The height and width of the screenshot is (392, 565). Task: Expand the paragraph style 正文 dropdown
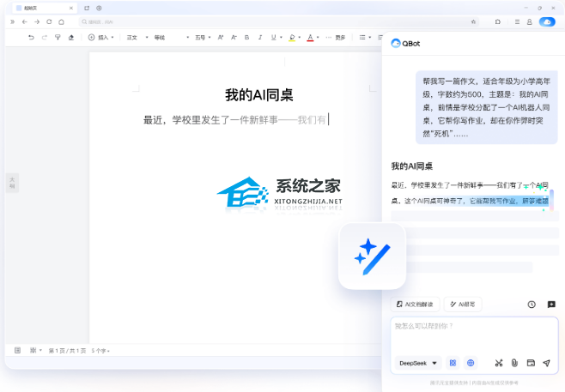[137, 38]
